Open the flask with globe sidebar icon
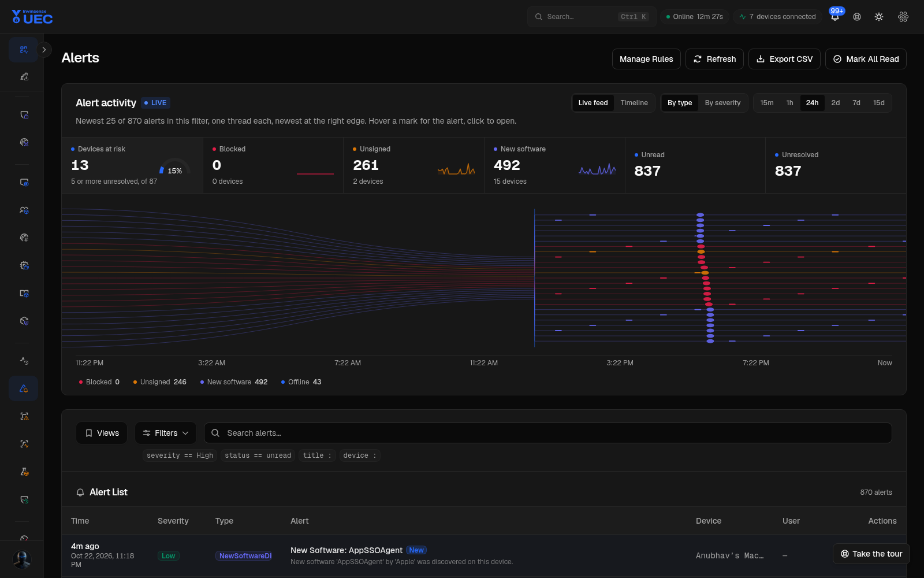924x578 pixels. [24, 472]
